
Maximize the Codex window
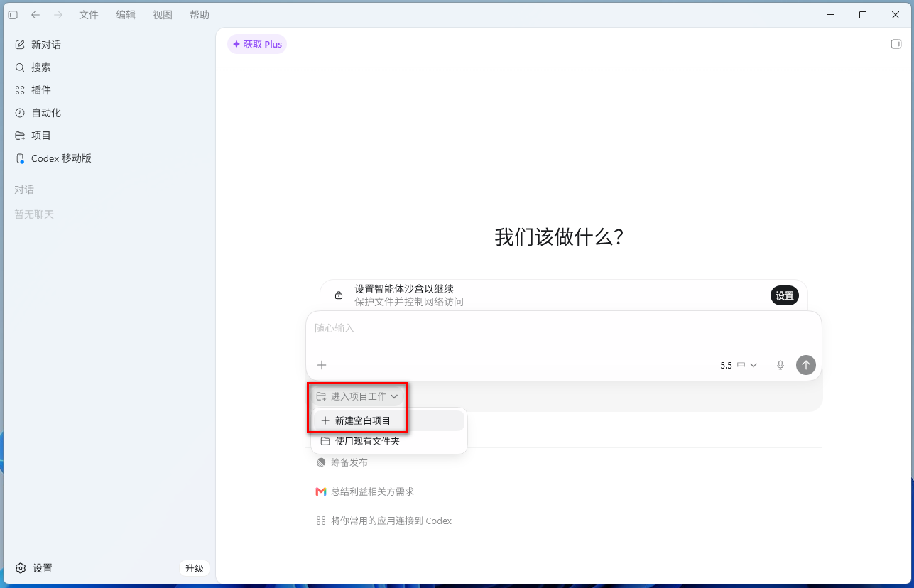pos(863,15)
